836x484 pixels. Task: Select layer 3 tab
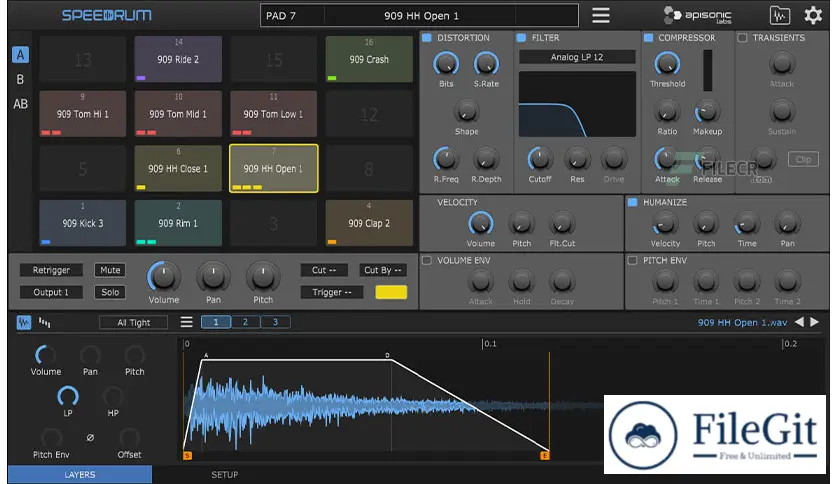coord(275,322)
